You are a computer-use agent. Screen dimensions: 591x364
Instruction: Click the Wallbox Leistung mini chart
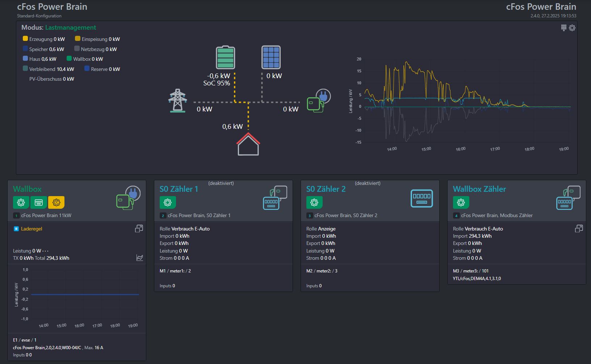click(77, 297)
